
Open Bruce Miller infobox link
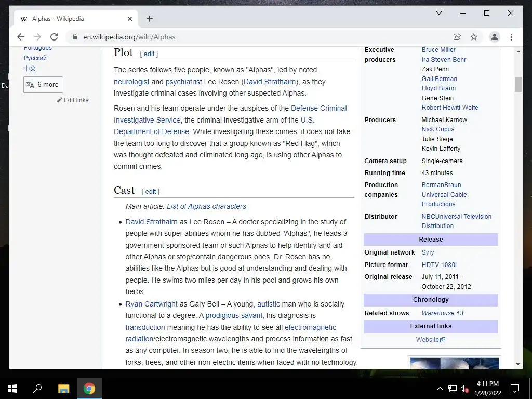pyautogui.click(x=438, y=50)
